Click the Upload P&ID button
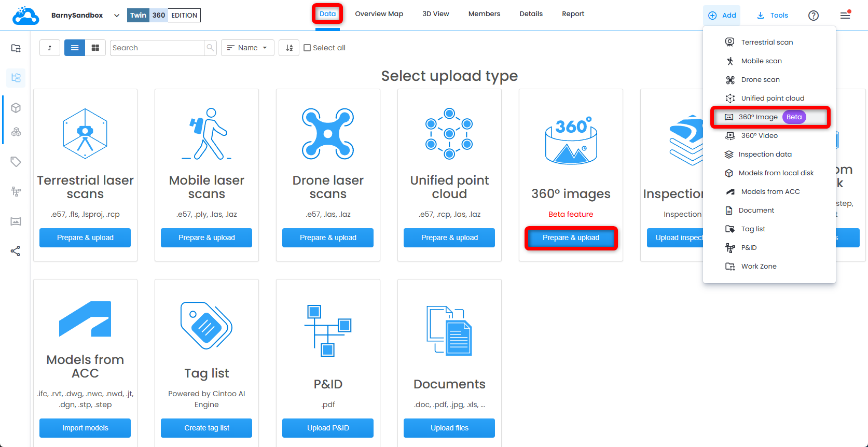868x447 pixels. point(328,428)
